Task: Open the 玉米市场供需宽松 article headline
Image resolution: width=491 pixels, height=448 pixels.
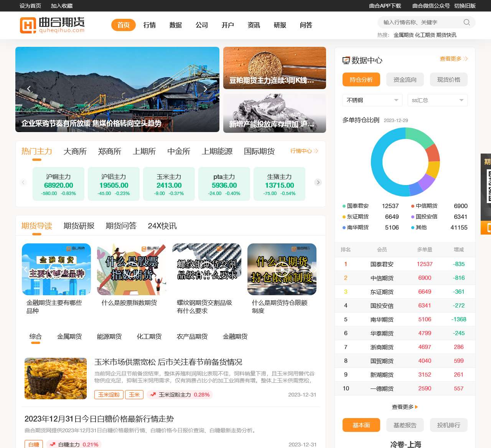Action: [x=168, y=362]
